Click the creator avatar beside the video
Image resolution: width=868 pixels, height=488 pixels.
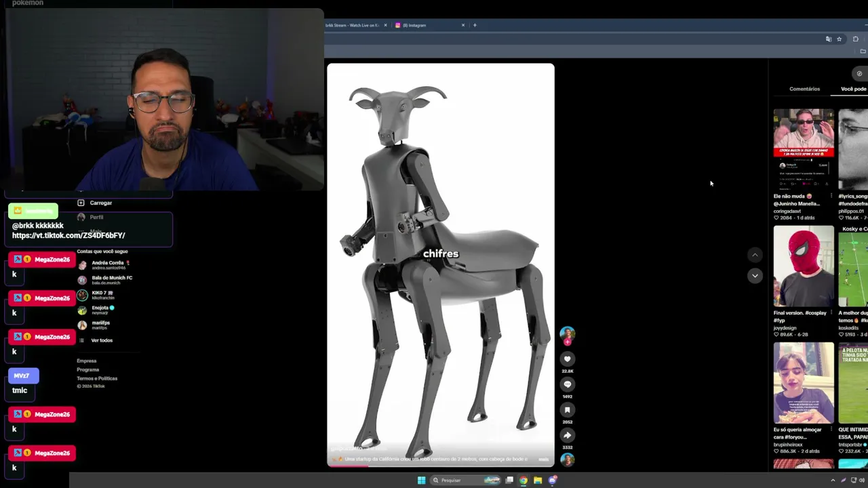(x=568, y=333)
